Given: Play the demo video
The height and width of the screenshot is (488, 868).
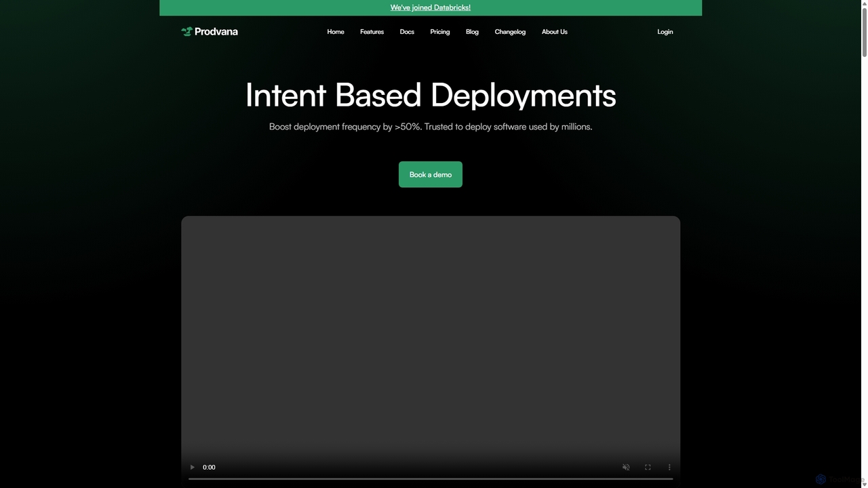Looking at the screenshot, I should click(x=193, y=467).
